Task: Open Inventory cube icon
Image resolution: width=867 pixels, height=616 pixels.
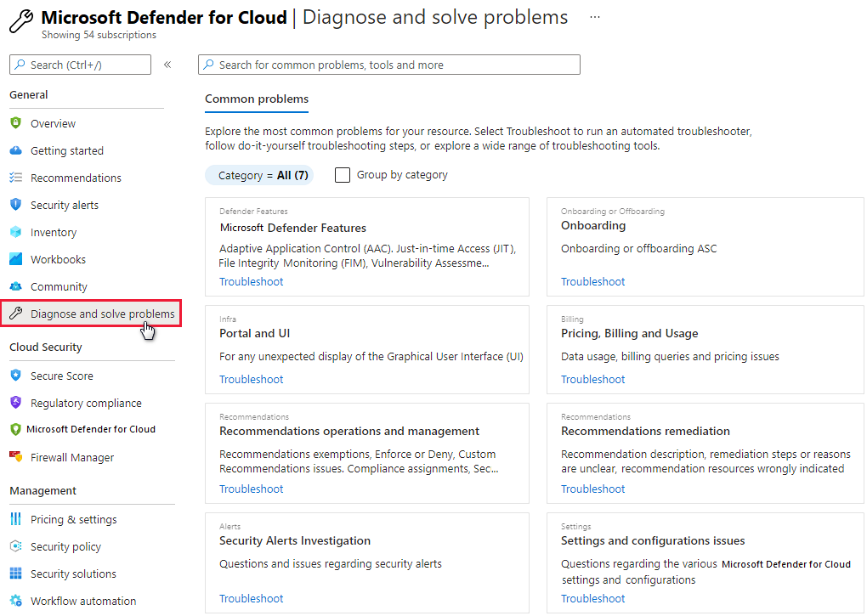Action: coord(15,232)
